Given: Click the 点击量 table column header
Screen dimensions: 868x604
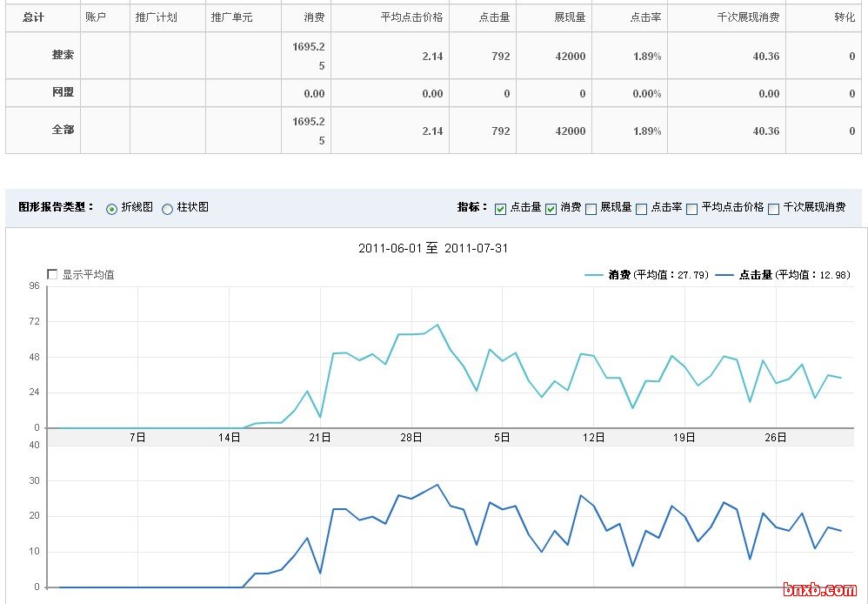Looking at the screenshot, I should pos(494,17).
